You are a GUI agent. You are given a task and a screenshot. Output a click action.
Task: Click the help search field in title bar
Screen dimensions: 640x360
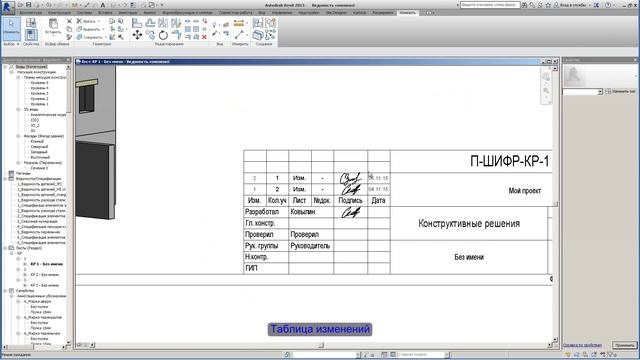point(490,5)
